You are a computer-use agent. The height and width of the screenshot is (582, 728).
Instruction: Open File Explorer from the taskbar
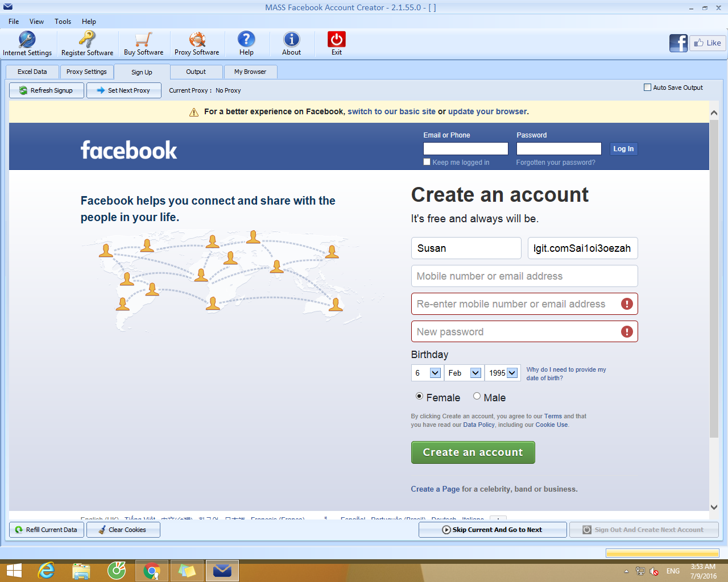point(81,571)
